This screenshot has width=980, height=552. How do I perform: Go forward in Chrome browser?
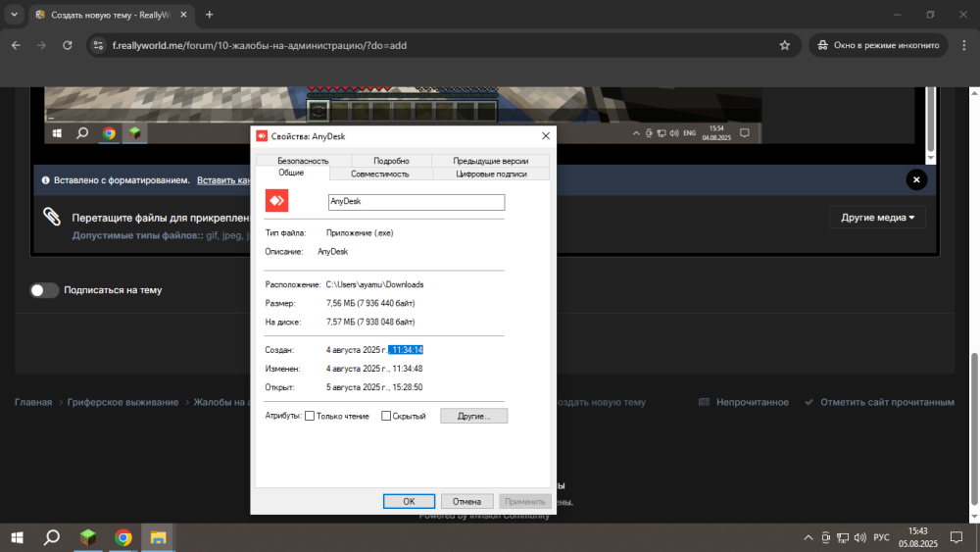[41, 45]
